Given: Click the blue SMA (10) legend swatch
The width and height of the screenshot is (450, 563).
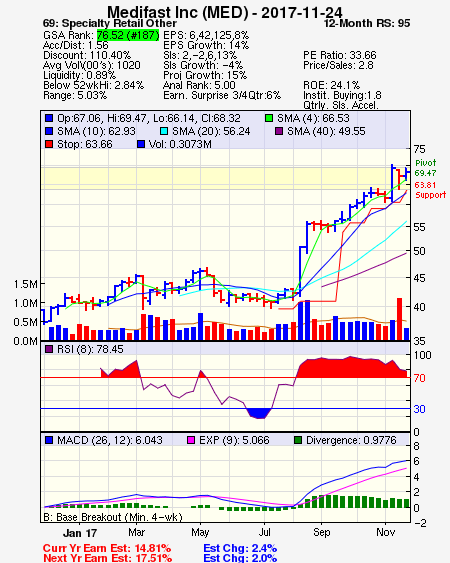Looking at the screenshot, I should pyautogui.click(x=49, y=131).
